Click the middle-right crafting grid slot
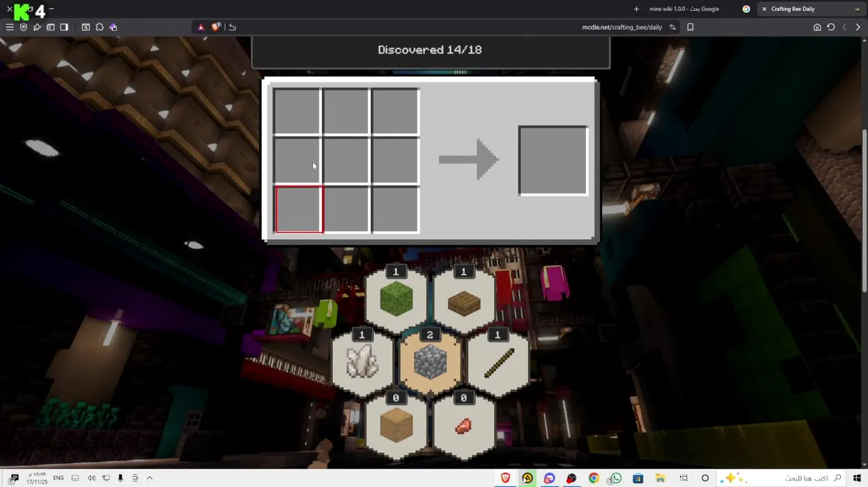This screenshot has width=868, height=487. pyautogui.click(x=395, y=160)
